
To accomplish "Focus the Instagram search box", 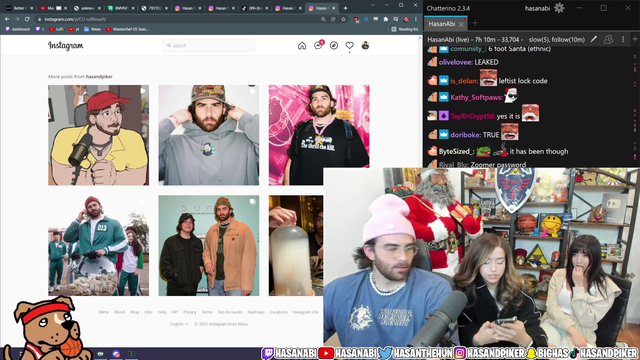I will pos(209,45).
